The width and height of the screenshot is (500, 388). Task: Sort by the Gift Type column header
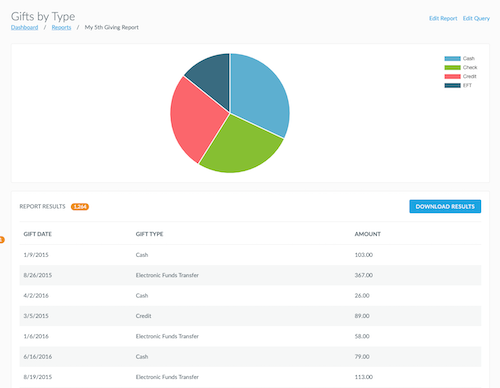coord(149,234)
